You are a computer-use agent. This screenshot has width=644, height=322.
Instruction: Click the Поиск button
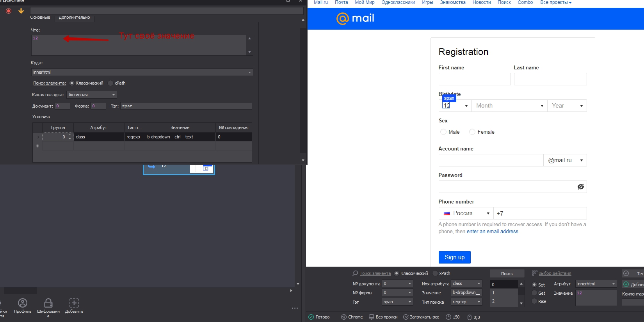click(507, 274)
